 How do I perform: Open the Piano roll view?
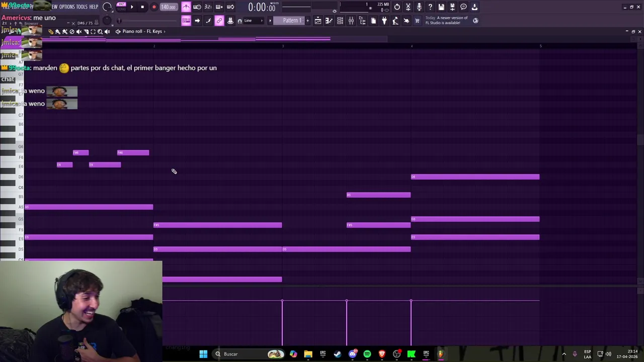tap(329, 21)
